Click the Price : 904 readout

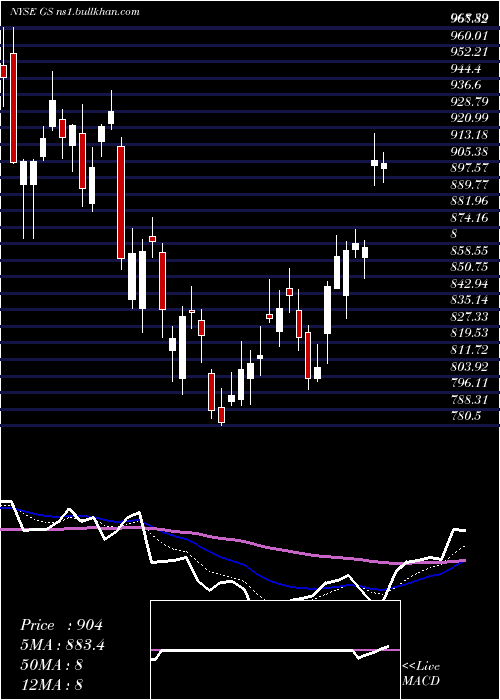62,625
